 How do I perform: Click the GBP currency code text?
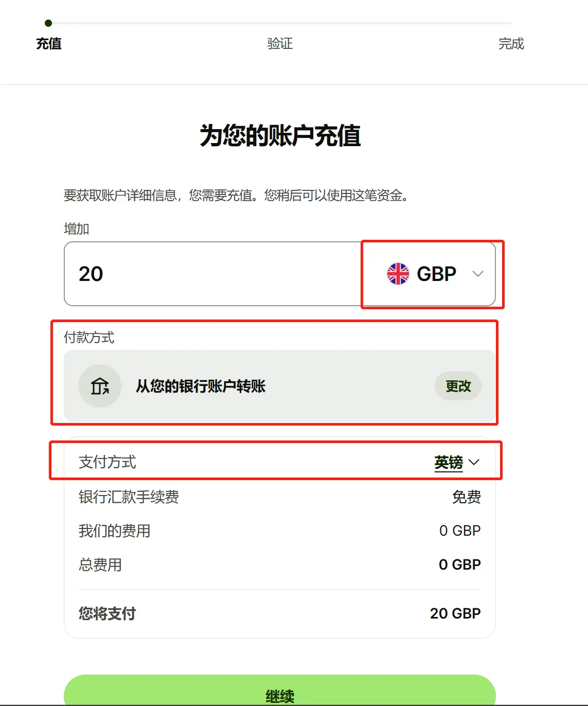pos(436,274)
